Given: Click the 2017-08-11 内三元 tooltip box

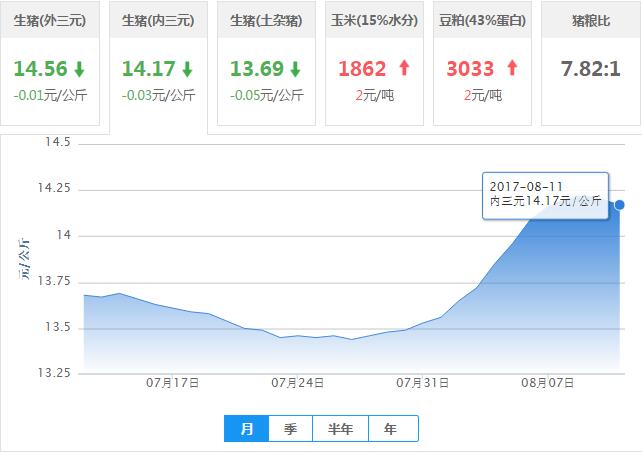Looking at the screenshot, I should (545, 196).
